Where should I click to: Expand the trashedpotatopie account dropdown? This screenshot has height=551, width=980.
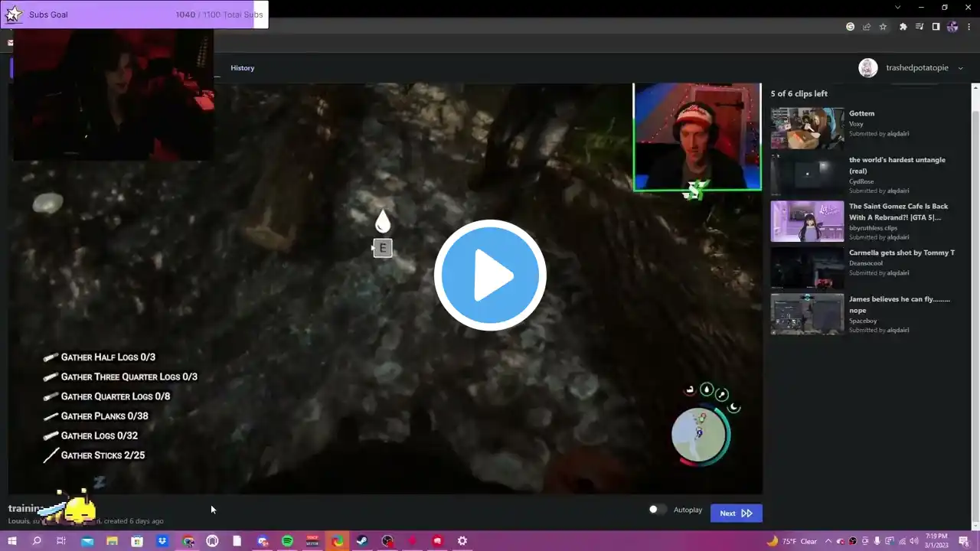coord(961,68)
